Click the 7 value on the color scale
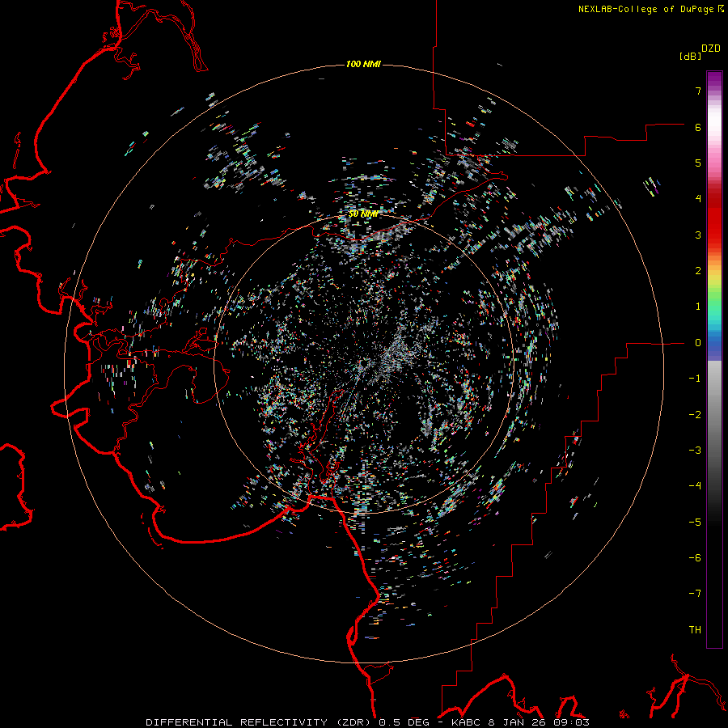This screenshot has width=728, height=728. tap(698, 91)
